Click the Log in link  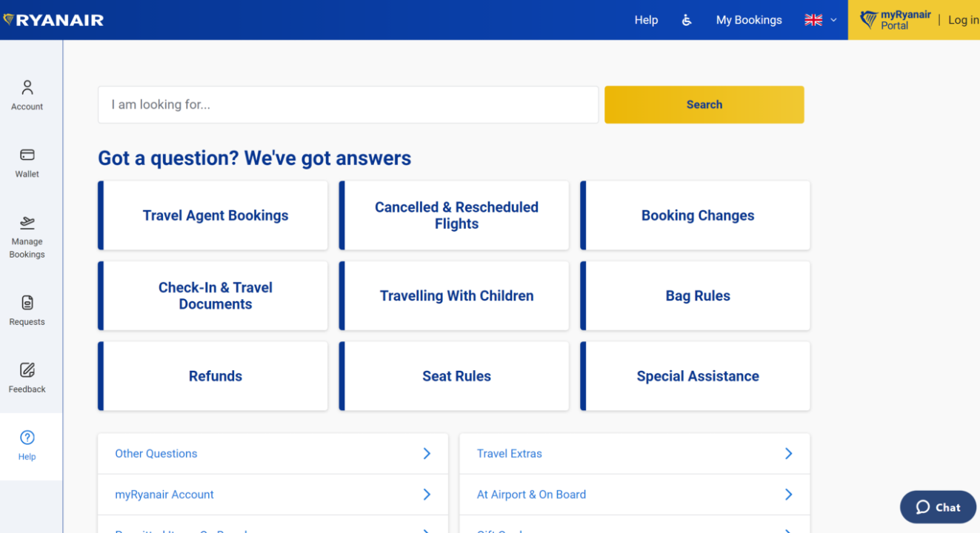[963, 20]
